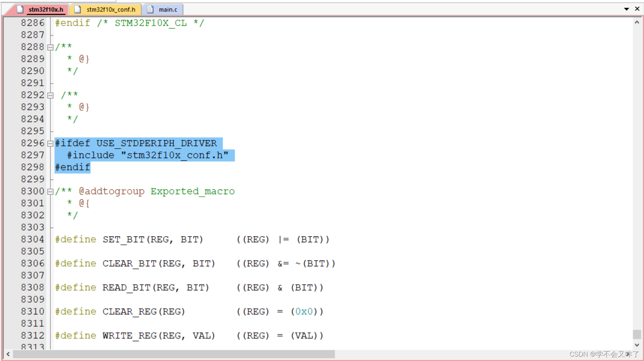Click on Exported_macro in the comment
The image size is (644, 361).
pos(192,191)
